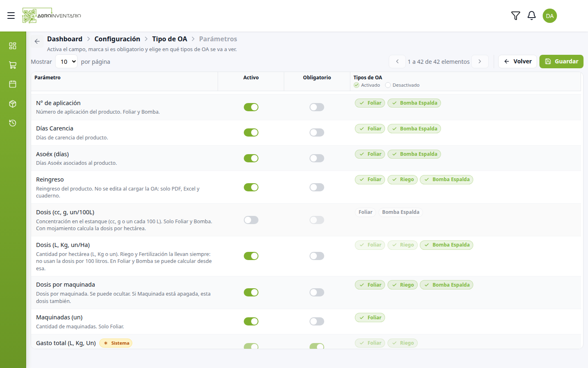The width and height of the screenshot is (588, 368).
Task: Click the Volver button
Action: pyautogui.click(x=517, y=61)
